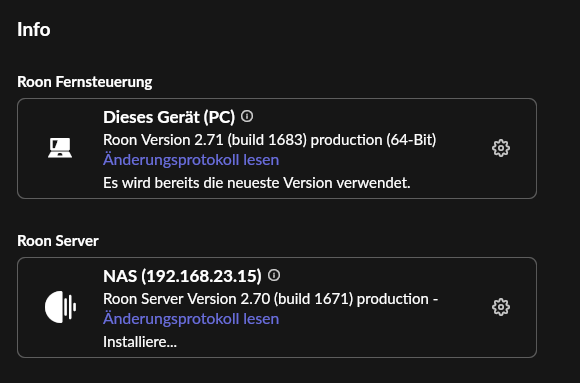Click info icon next to Dieses Gerät (PC)

coord(247,117)
